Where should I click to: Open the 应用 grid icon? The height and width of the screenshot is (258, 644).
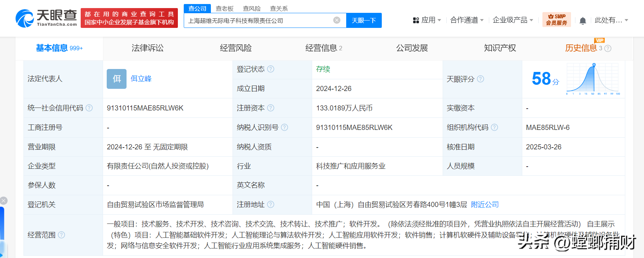[x=416, y=21]
